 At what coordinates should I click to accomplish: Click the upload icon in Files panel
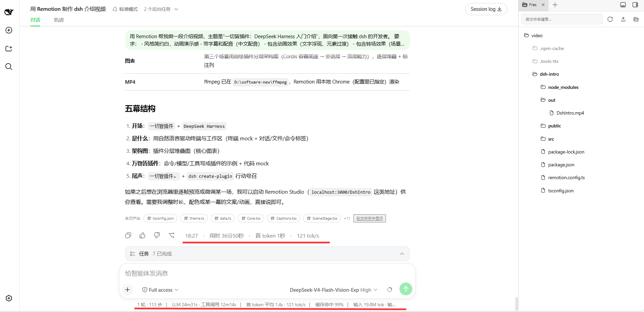[x=623, y=19]
